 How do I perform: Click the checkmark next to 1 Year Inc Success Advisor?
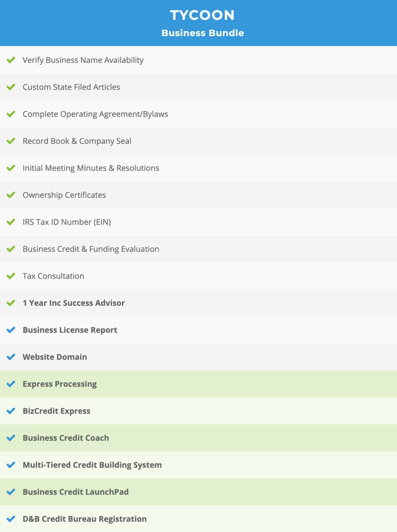[x=11, y=303]
